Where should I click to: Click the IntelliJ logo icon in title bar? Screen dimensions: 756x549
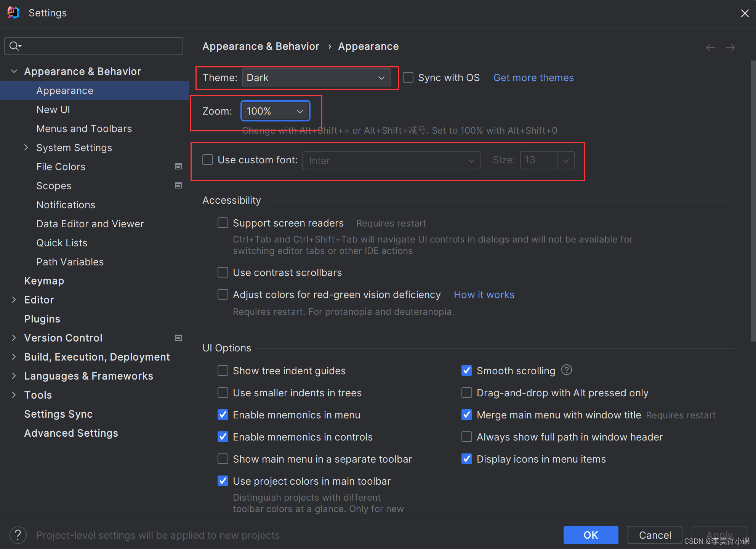tap(13, 13)
